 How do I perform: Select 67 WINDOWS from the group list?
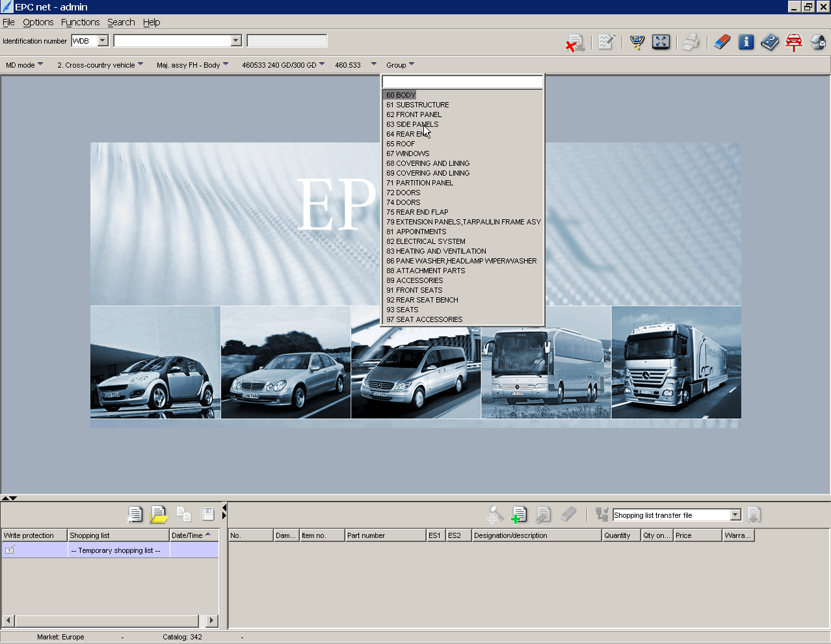[x=407, y=154]
